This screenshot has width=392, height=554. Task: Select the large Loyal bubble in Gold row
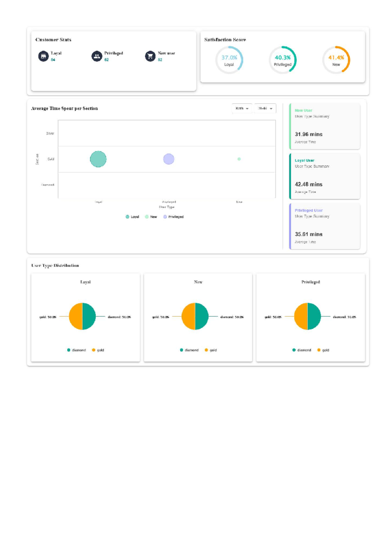98,159
